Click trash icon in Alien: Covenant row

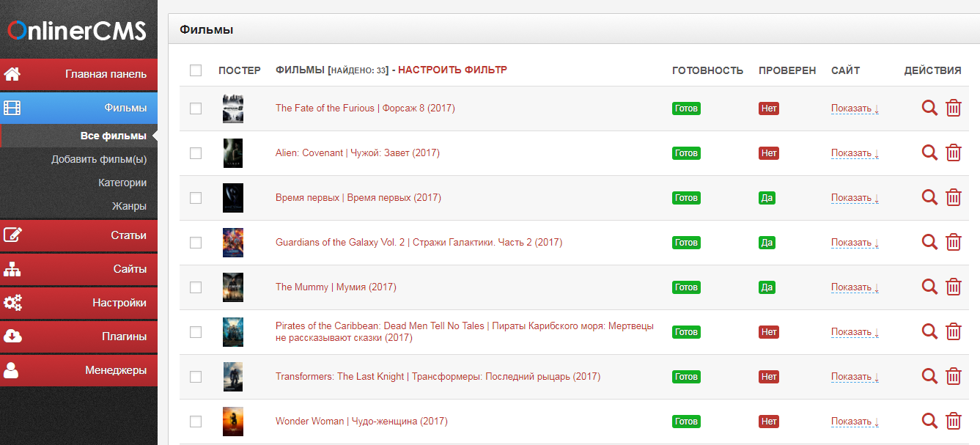954,153
